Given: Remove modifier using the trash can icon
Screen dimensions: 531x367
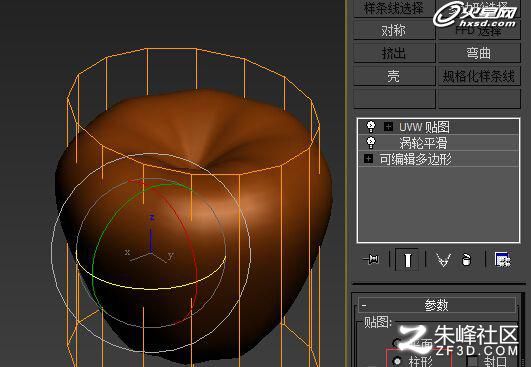Looking at the screenshot, I should tap(466, 260).
